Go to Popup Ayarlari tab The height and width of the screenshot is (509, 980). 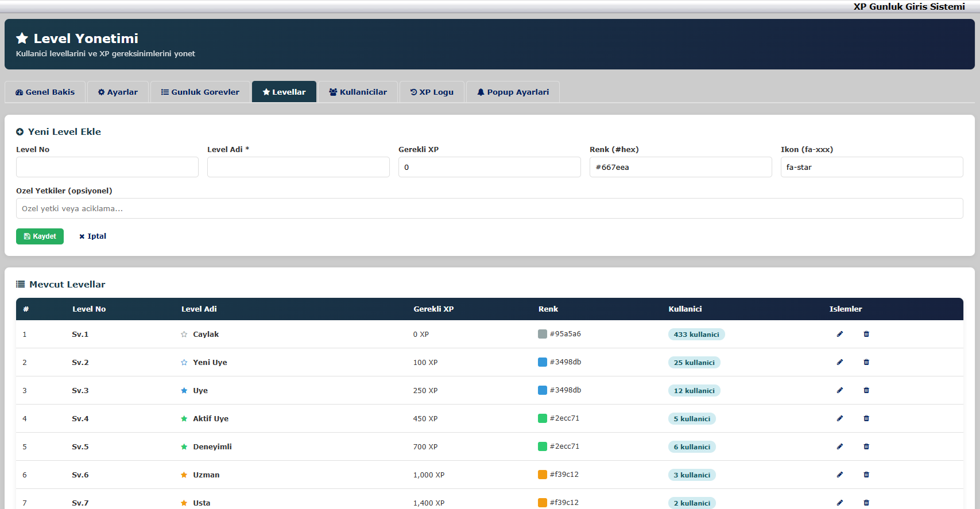pos(513,92)
